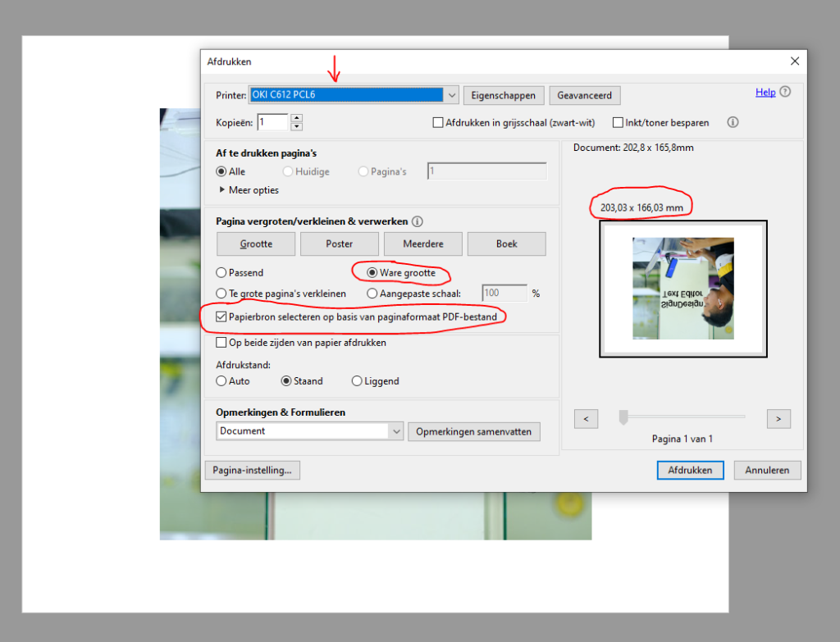Increase Kopieën count with up arrow

(x=297, y=118)
